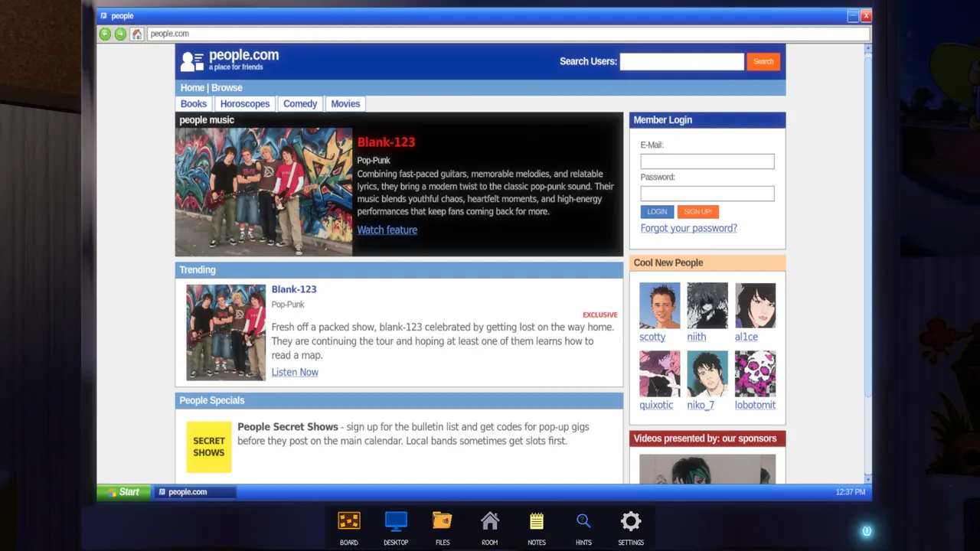This screenshot has height=551, width=980.
Task: Open the Forgot your password link
Action: coord(689,228)
